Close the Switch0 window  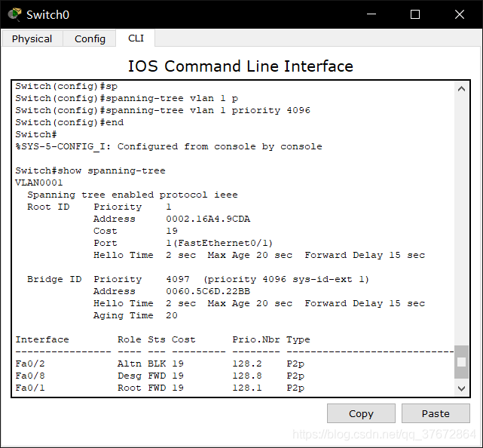click(x=460, y=14)
